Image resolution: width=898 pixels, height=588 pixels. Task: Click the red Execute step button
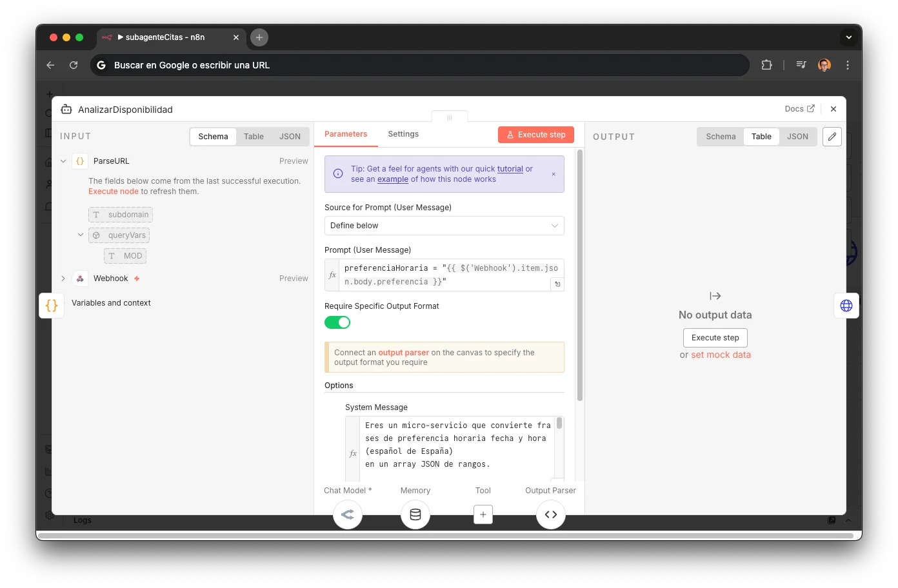(535, 134)
